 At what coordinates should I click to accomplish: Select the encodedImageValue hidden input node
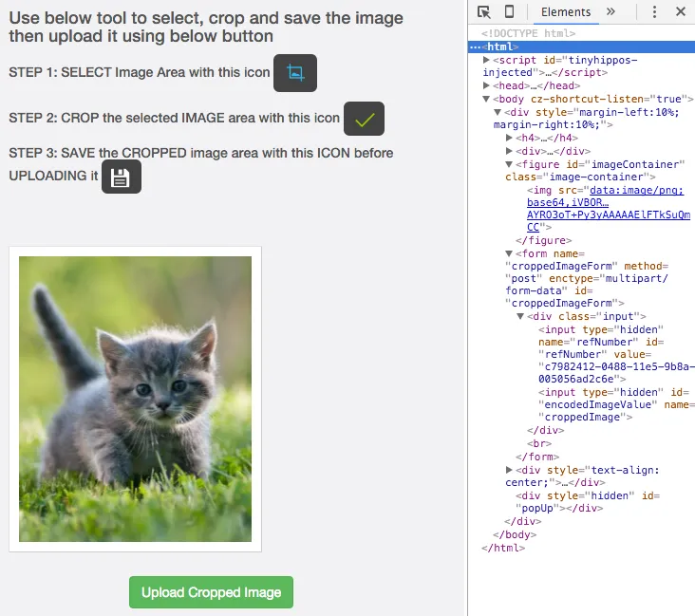pyautogui.click(x=616, y=404)
